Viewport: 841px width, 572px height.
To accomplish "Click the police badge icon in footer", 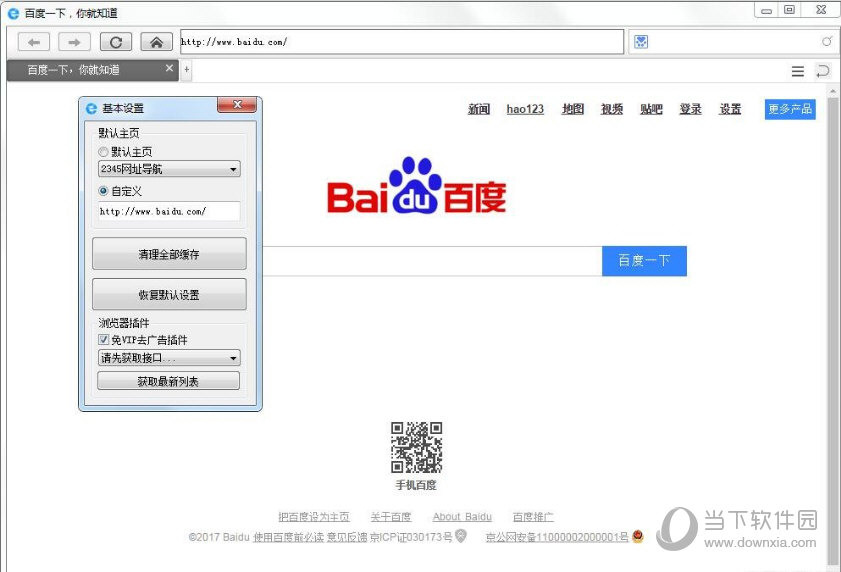I will pyautogui.click(x=638, y=536).
